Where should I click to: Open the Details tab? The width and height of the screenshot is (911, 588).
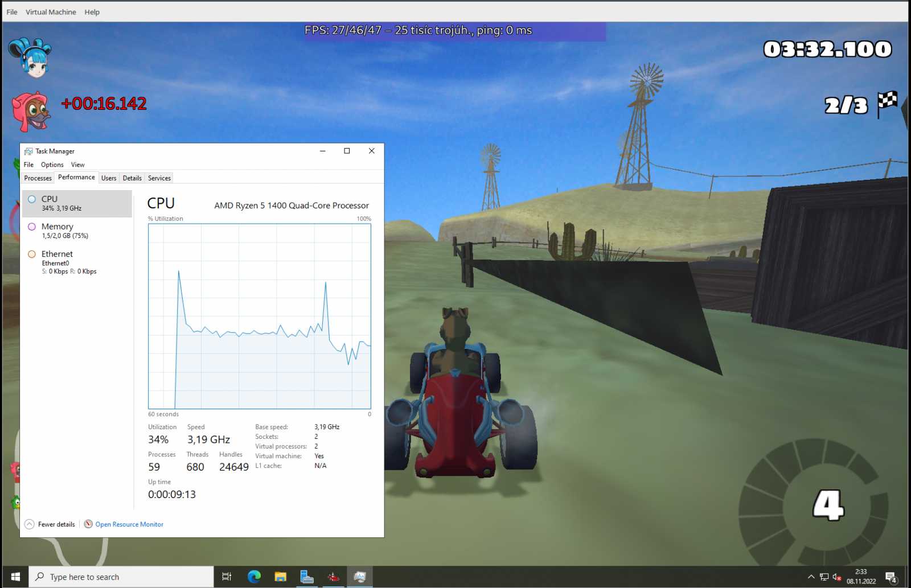132,178
